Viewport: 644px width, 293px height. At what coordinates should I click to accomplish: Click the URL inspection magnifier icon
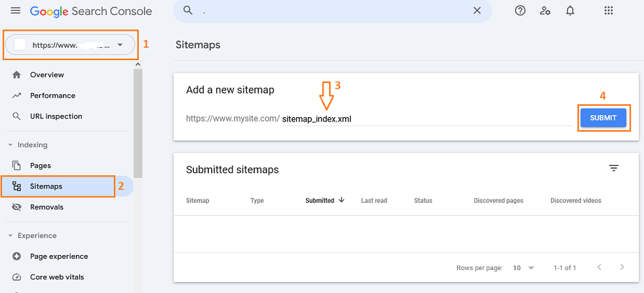point(16,116)
